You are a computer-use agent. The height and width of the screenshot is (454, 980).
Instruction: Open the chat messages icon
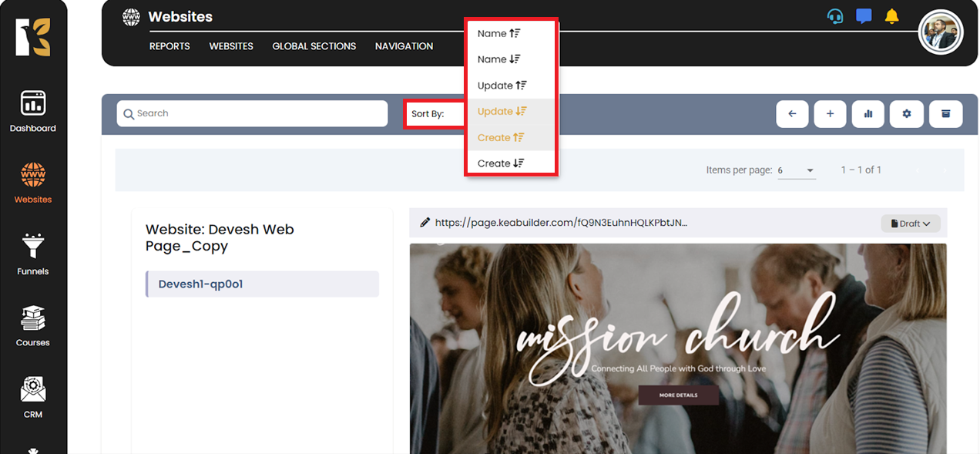pos(864,16)
